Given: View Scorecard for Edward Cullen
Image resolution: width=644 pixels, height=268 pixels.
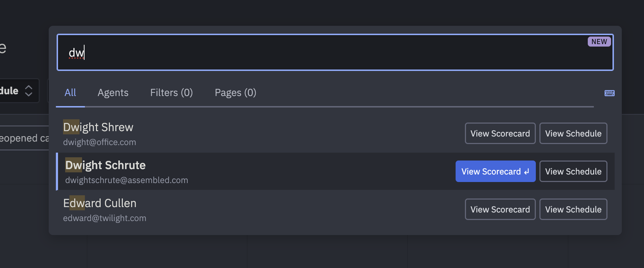Looking at the screenshot, I should pyautogui.click(x=500, y=209).
